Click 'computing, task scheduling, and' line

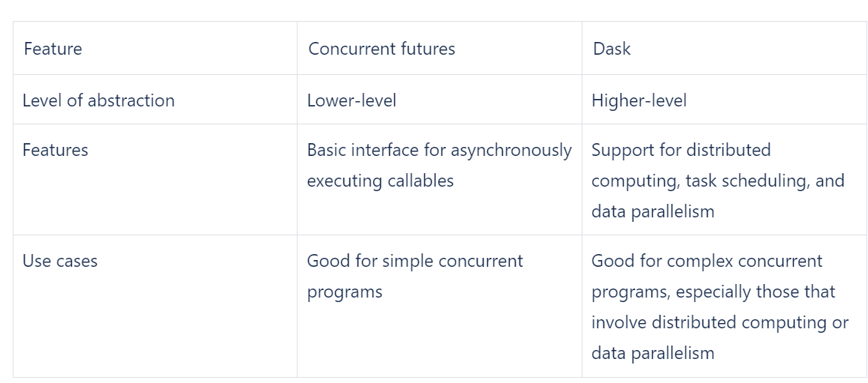pyautogui.click(x=717, y=181)
